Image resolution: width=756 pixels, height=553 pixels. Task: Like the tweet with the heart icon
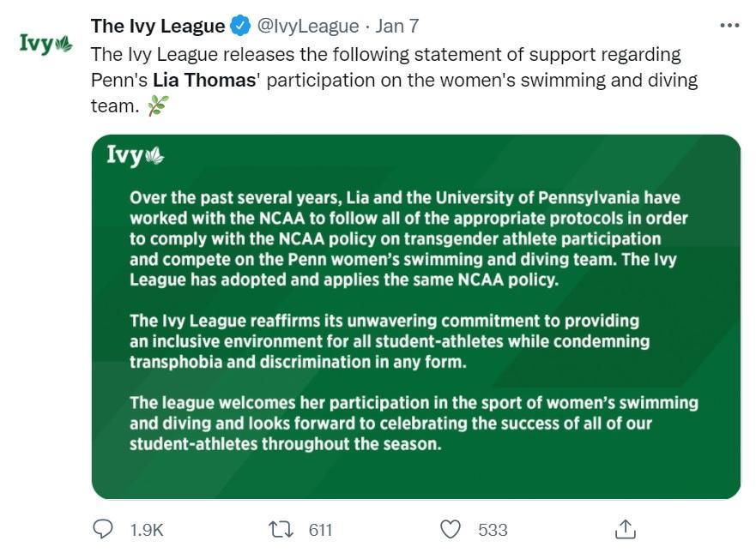pyautogui.click(x=451, y=530)
